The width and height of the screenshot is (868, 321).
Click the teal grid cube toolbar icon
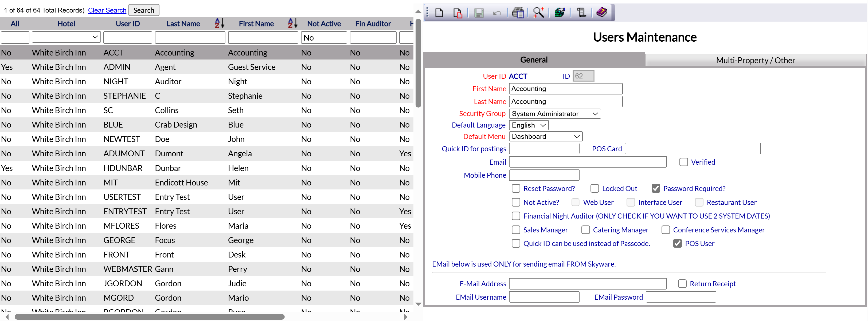(560, 13)
